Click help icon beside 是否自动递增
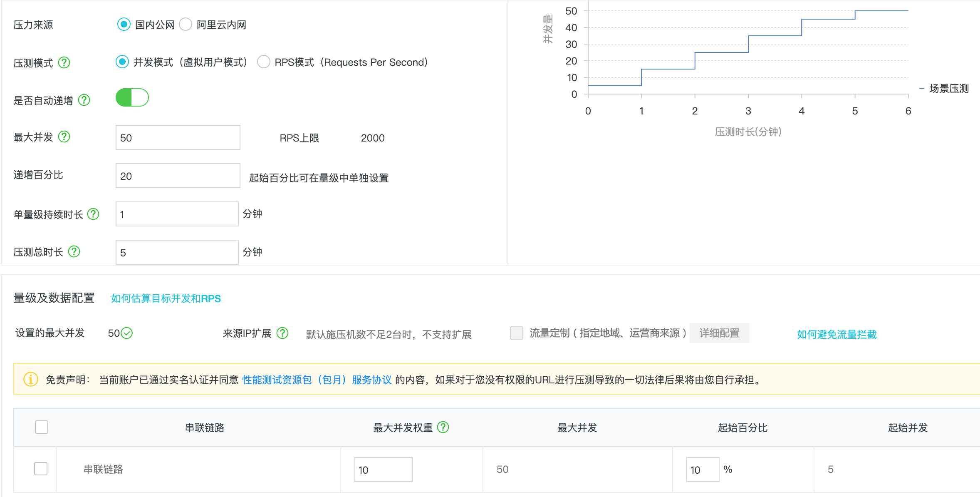This screenshot has width=980, height=497. (84, 100)
